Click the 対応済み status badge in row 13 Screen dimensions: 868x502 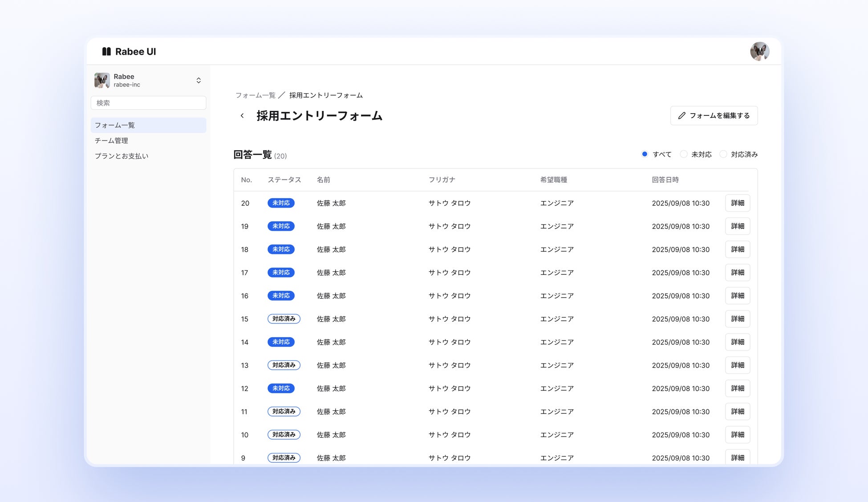point(284,365)
